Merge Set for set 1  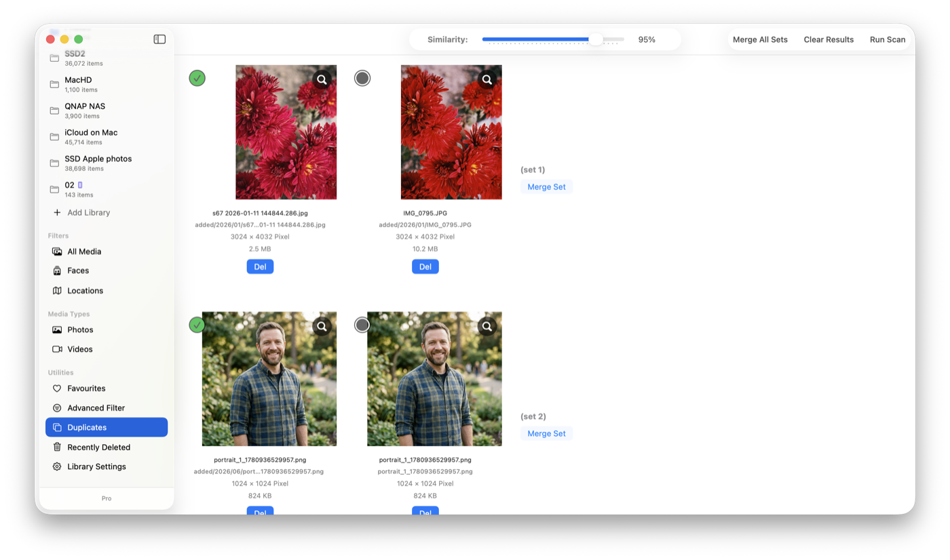tap(546, 186)
